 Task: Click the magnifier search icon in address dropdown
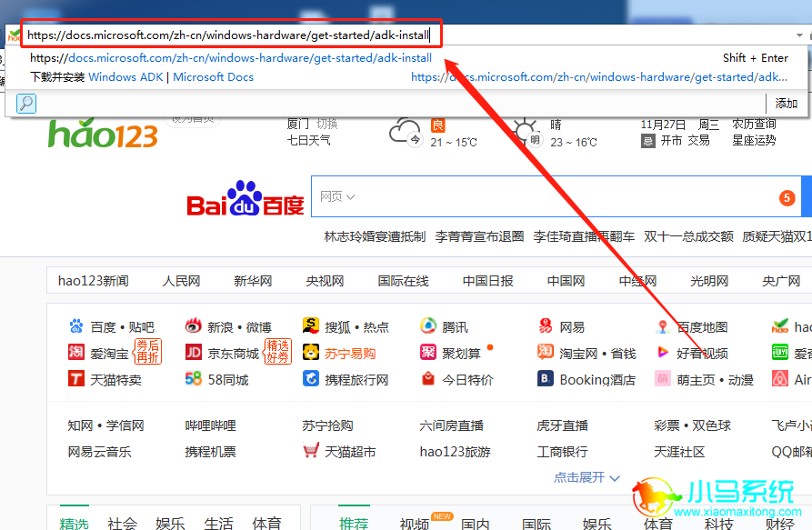pyautogui.click(x=25, y=104)
